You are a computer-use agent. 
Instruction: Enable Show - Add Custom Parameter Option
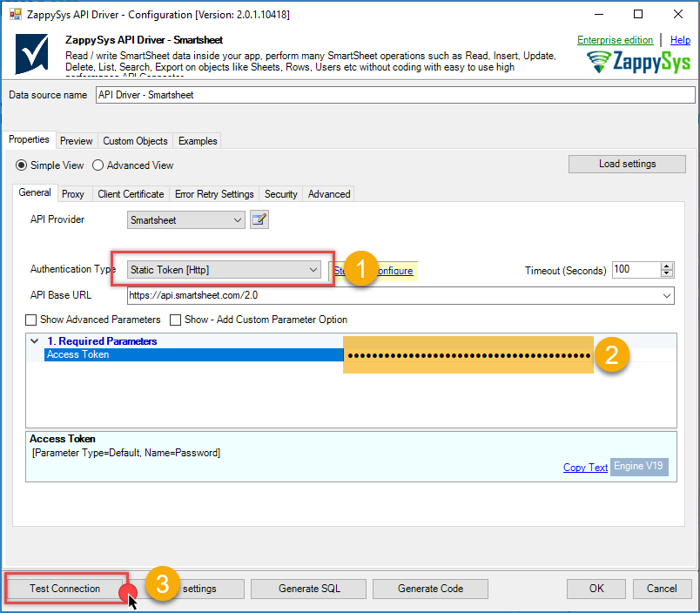[176, 320]
